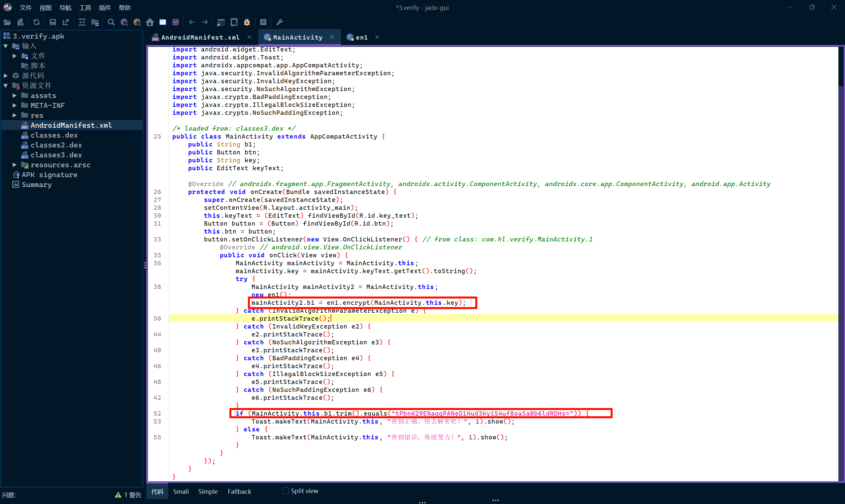The width and height of the screenshot is (845, 504).
Task: Expand the 文件 tree node
Action: tap(15, 56)
